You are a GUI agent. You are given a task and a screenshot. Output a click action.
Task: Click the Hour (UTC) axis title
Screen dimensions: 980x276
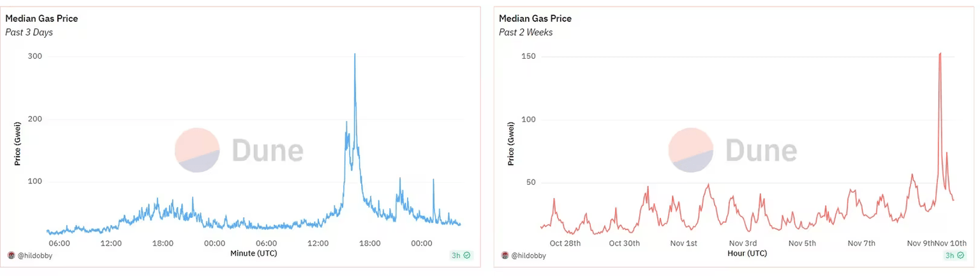coord(747,254)
